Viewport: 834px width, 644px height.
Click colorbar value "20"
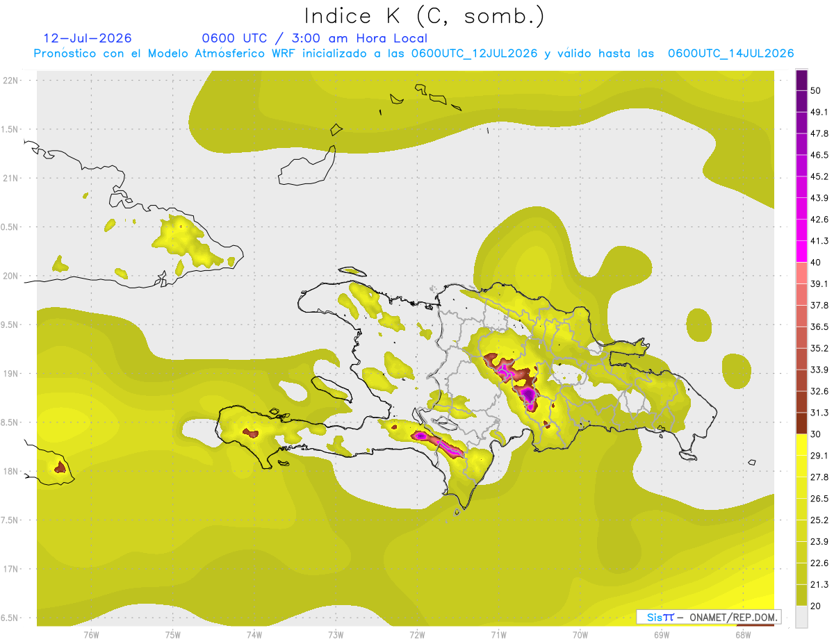pos(816,606)
